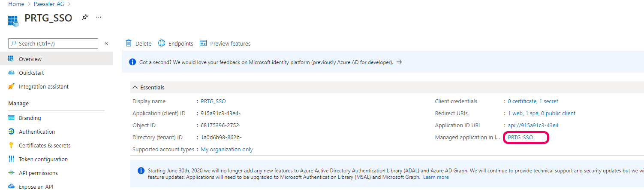Click the Certificates & secrets key icon

pos(12,145)
